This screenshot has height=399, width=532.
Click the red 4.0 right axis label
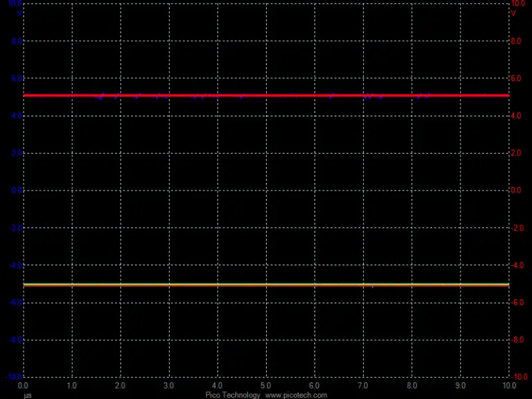(x=515, y=116)
